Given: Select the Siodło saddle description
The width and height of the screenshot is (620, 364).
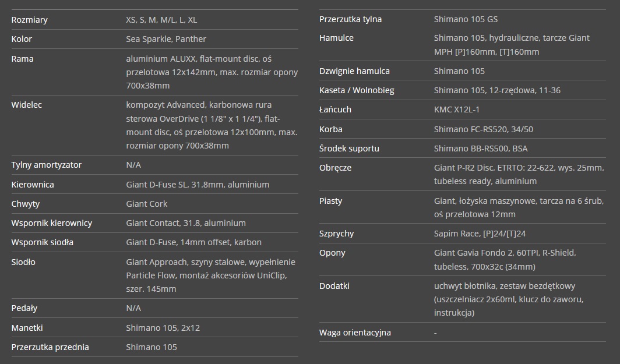Looking at the screenshot, I should pos(211,275).
